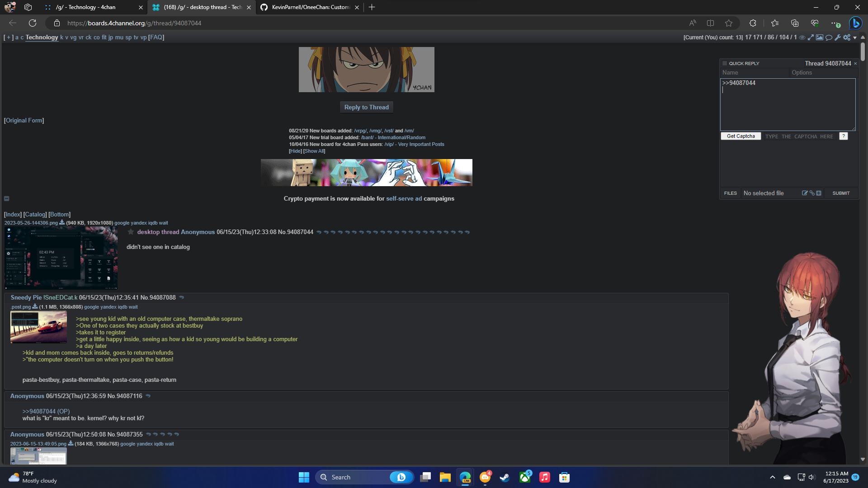Open the gears options icon in header

[847, 38]
